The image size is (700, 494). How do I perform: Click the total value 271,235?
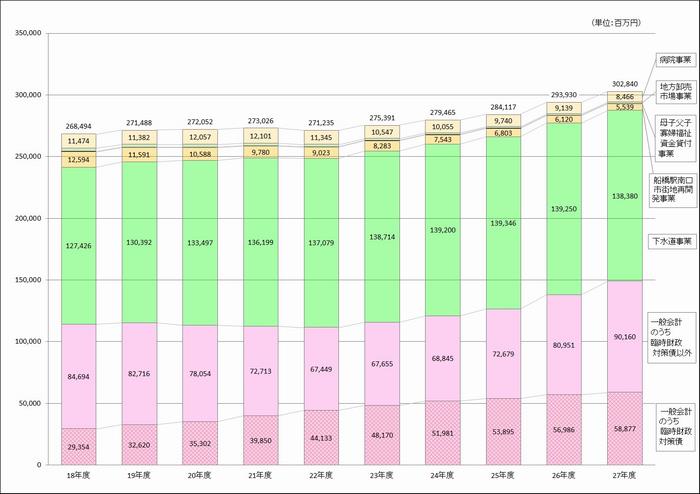point(321,123)
